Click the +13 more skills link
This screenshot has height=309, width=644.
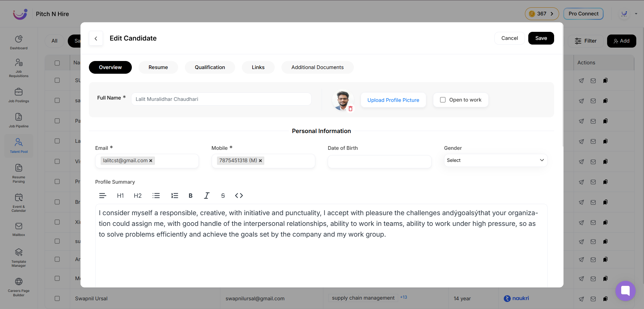click(x=404, y=297)
